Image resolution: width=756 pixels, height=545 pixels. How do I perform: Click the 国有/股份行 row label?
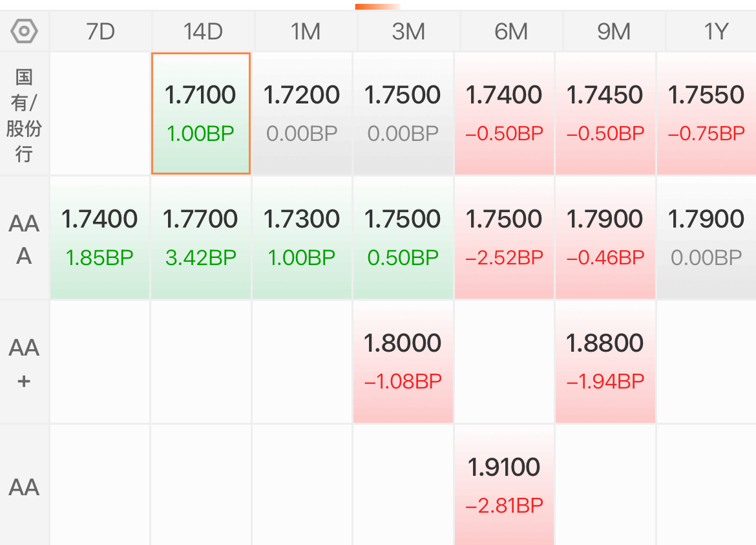tap(24, 115)
